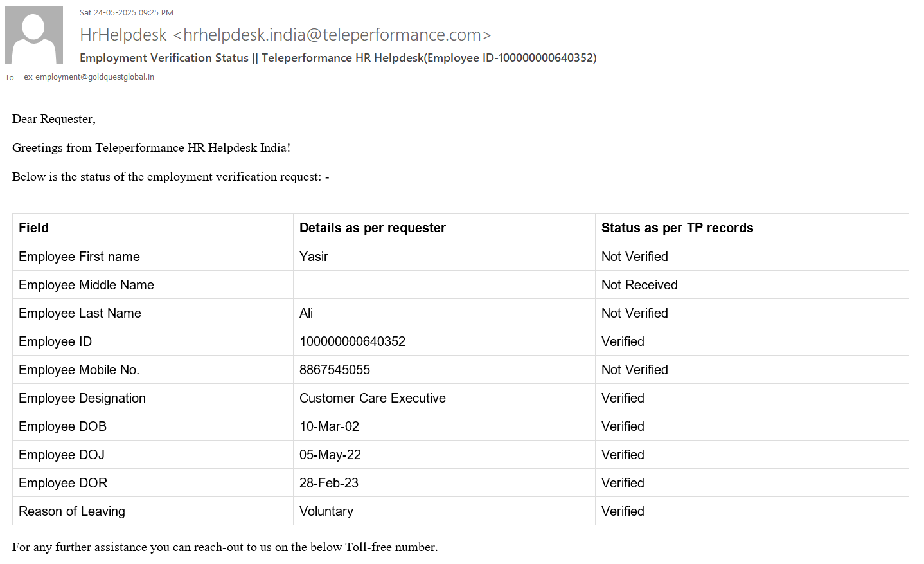Click the Employee ID number in the table
Screen dimensions: 924x564
pyautogui.click(x=352, y=341)
